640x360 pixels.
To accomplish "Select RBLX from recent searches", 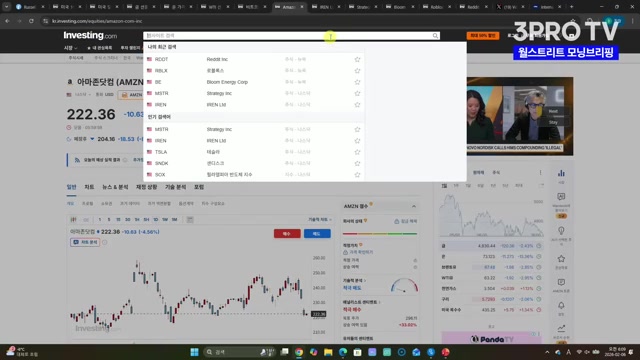I will tap(253, 71).
